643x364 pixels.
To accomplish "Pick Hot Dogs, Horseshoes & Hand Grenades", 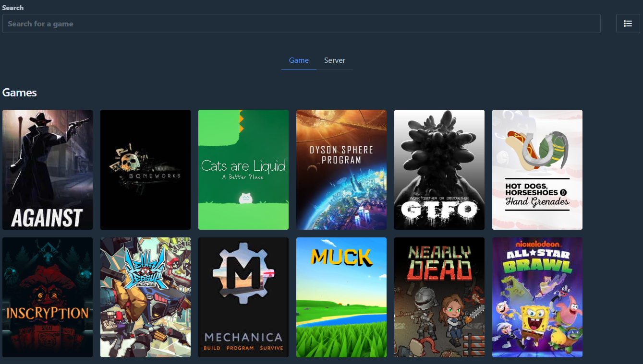I will pos(537,170).
